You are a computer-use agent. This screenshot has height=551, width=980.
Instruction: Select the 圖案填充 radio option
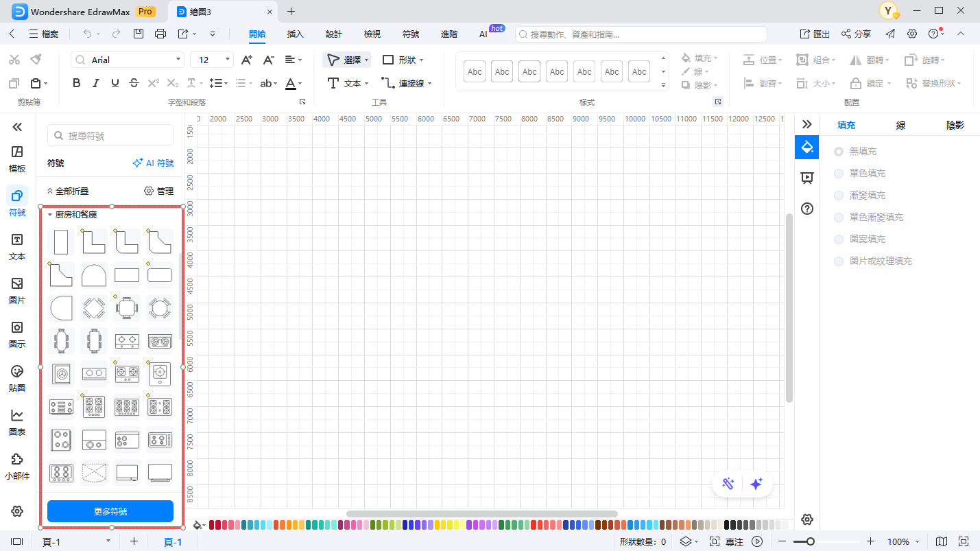[839, 239]
